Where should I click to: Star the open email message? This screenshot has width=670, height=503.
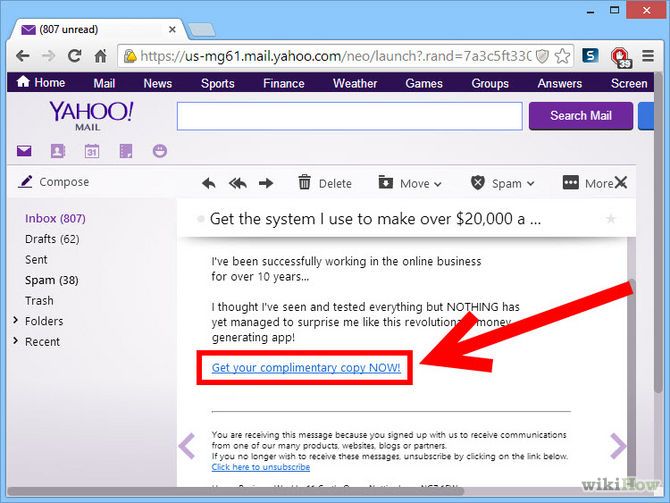611,219
